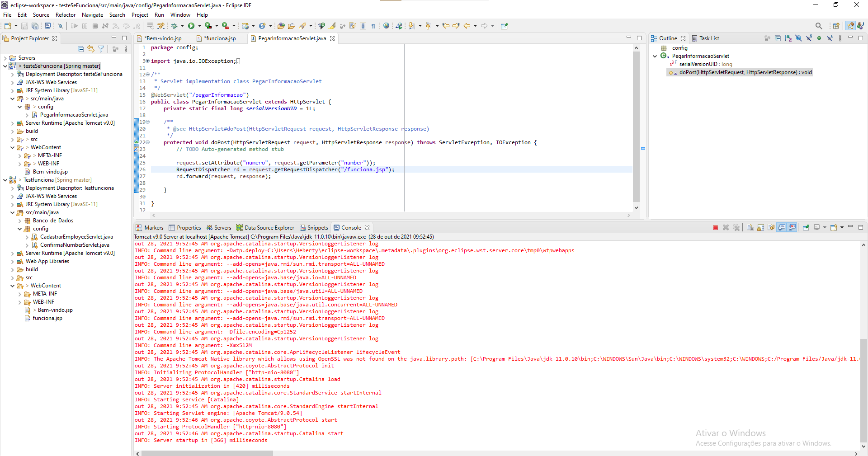Toggle Sort alphabetically in Outline
This screenshot has height=456, width=868.
click(788, 38)
